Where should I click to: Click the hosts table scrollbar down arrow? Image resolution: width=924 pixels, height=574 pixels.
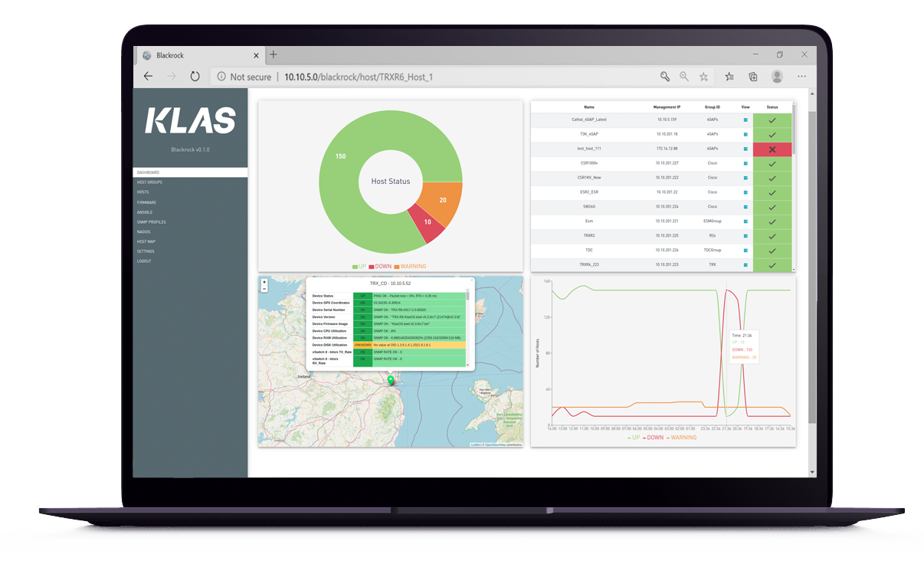(x=794, y=269)
